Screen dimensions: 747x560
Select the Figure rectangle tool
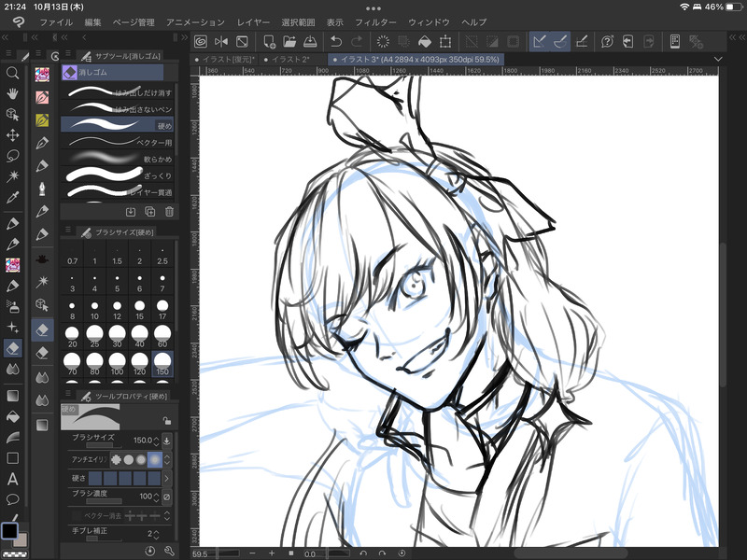tap(12, 458)
